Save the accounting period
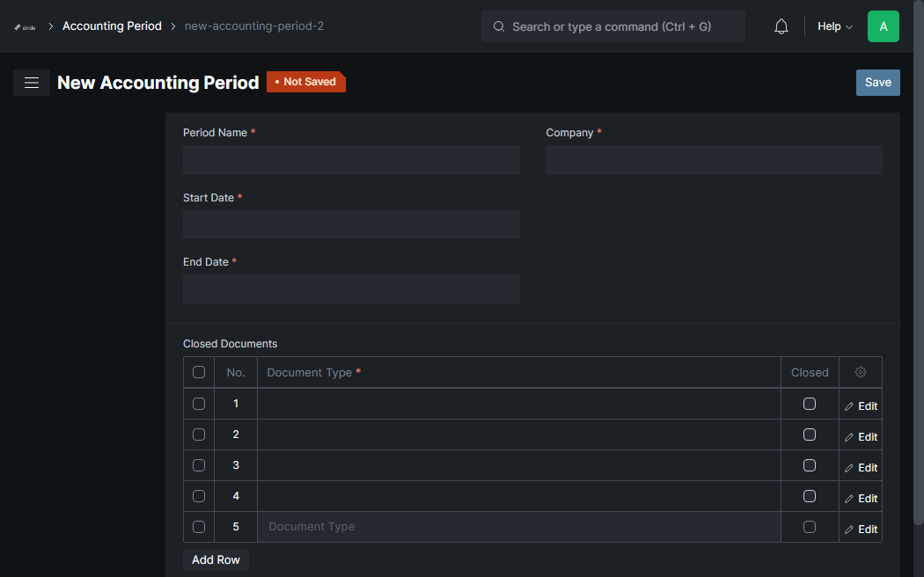 coord(877,83)
